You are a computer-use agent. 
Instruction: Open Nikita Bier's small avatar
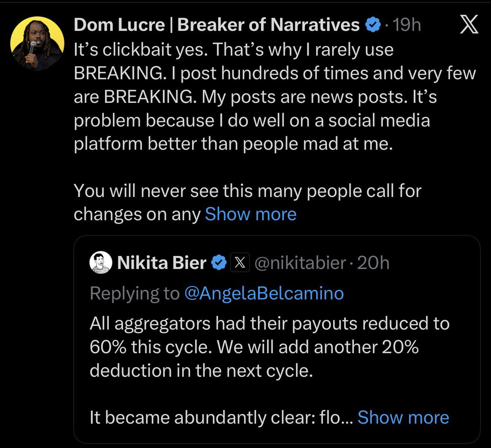tap(101, 262)
